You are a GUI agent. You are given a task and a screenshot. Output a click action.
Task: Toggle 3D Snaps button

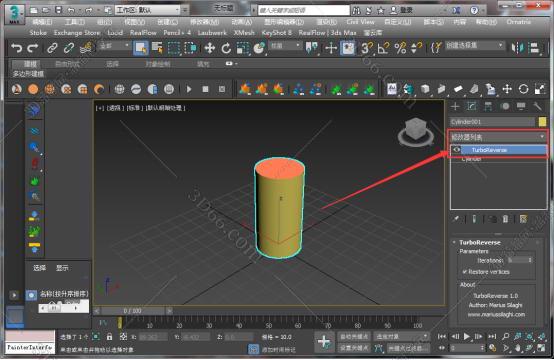(x=366, y=48)
